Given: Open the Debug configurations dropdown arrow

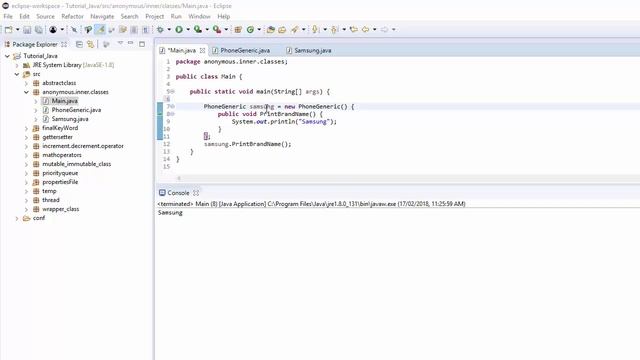Looking at the screenshot, I should [x=169, y=29].
